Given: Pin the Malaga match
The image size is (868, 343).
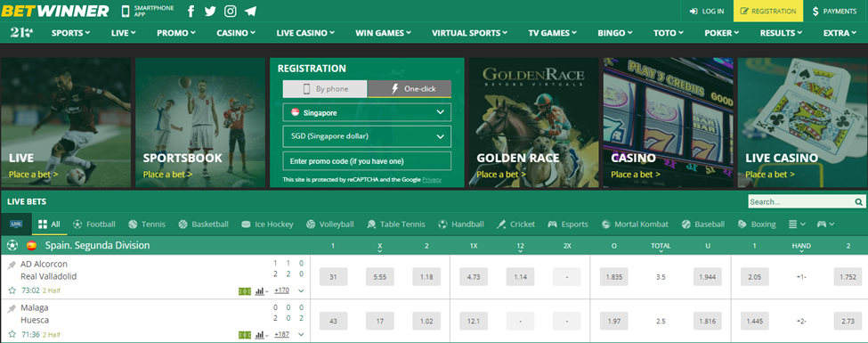Looking at the screenshot, I should [x=12, y=308].
